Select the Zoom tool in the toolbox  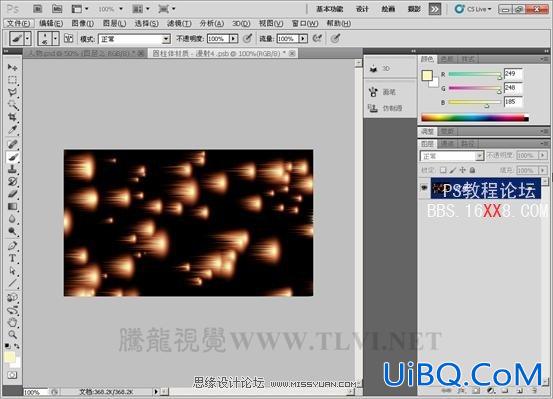coord(12,334)
